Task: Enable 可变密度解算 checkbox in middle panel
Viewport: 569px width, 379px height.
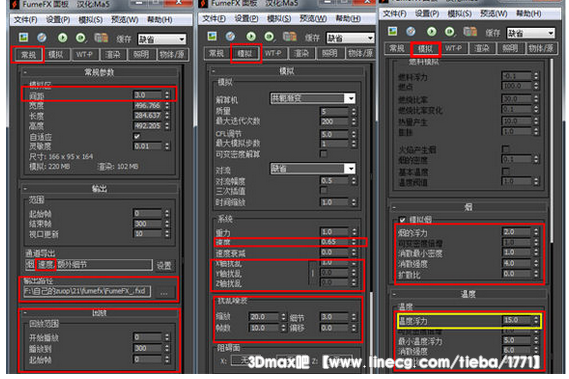Action: click(324, 154)
